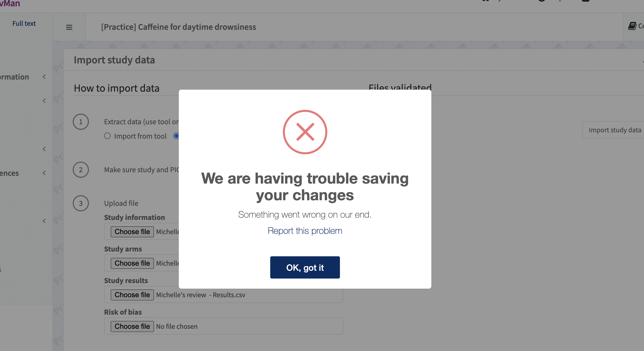The height and width of the screenshot is (351, 644).
Task: Choose file for Study arms
Action: [132, 263]
